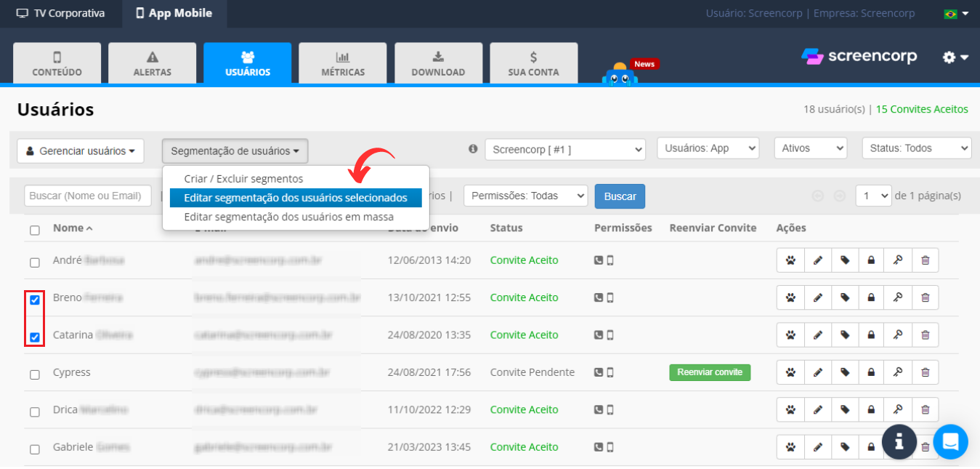Select the checkbox for Cypress
This screenshot has height=469, width=980.
35,374
